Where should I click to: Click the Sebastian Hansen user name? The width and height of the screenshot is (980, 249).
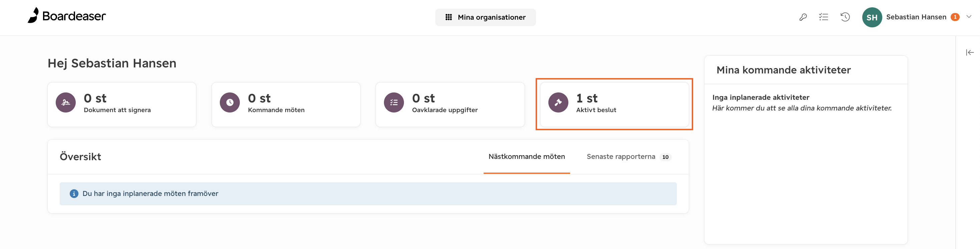[916, 17]
